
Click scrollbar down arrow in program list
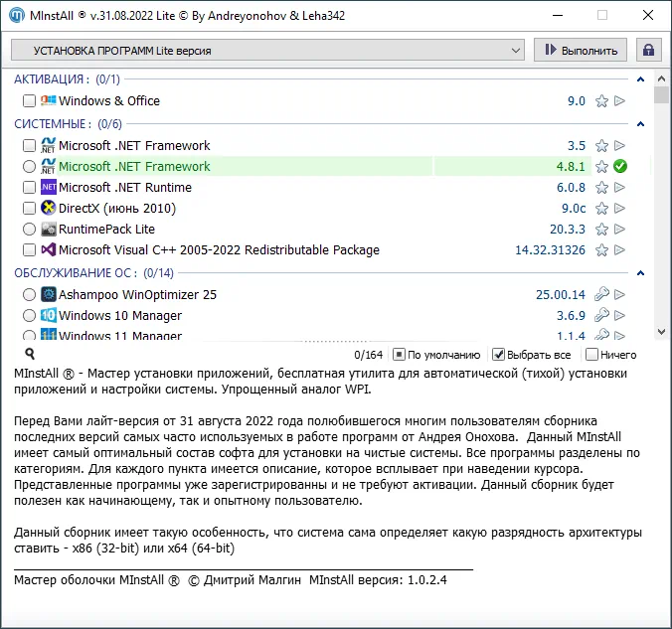pyautogui.click(x=661, y=332)
